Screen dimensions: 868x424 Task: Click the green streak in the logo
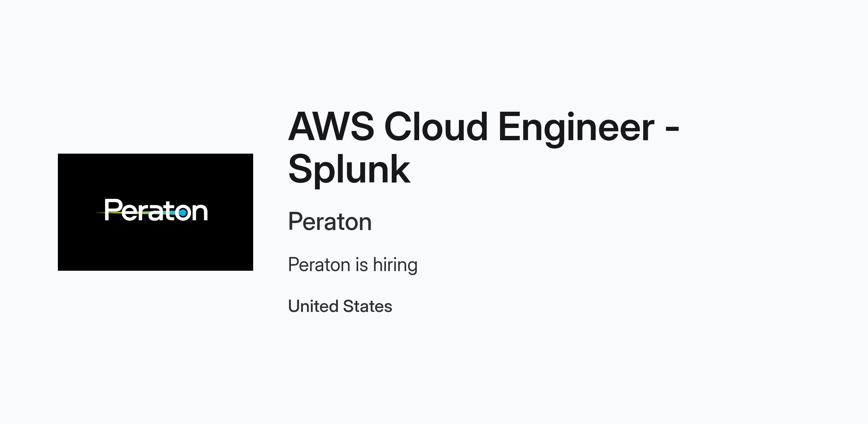[137, 213]
